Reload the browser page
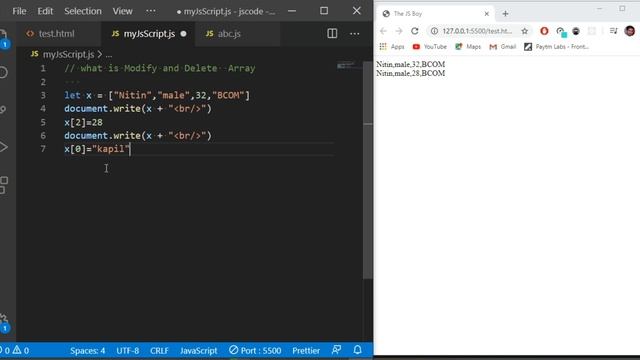Image resolution: width=640 pixels, height=360 pixels. click(415, 31)
